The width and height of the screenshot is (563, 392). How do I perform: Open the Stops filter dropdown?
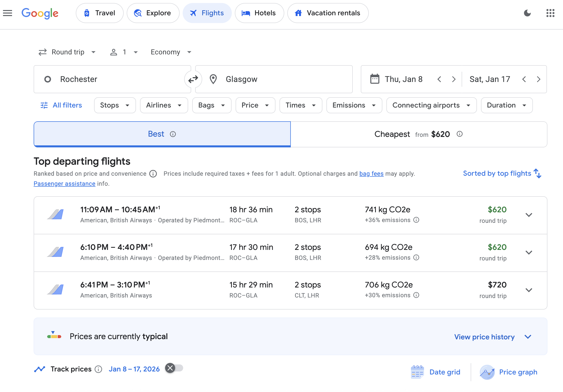coord(115,105)
